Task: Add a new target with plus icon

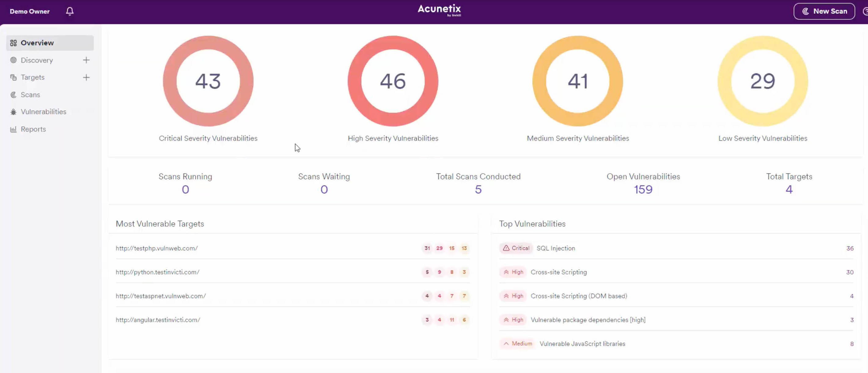Action: click(86, 77)
